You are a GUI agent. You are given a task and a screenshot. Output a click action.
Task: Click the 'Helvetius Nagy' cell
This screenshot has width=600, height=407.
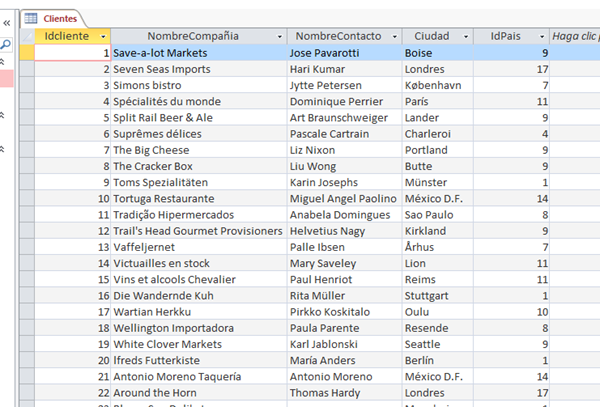pyautogui.click(x=345, y=231)
